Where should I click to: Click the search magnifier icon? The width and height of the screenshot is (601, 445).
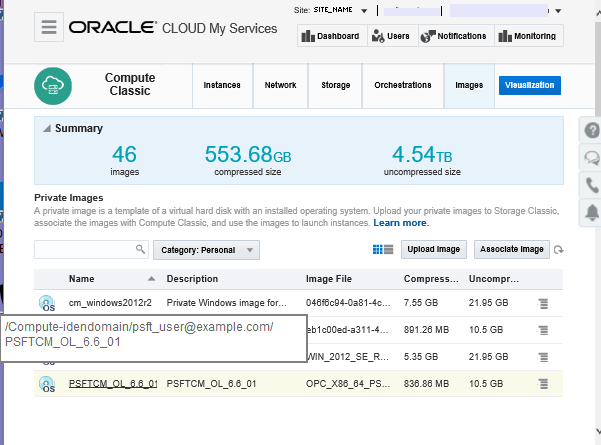[140, 249]
